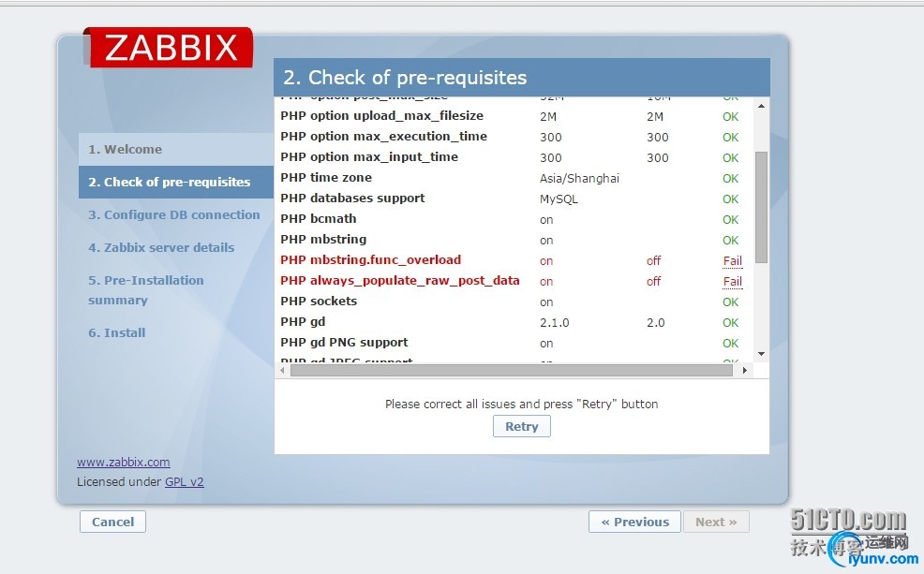Select the "PHP option max_execution_time" row label
The width and height of the screenshot is (924, 574).
(383, 136)
